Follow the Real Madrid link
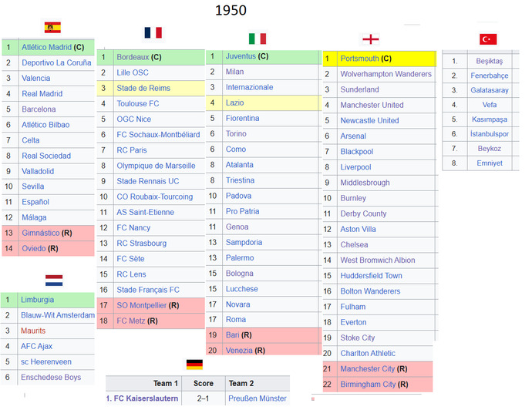Viewport: 532px width, 410px height. pos(42,93)
